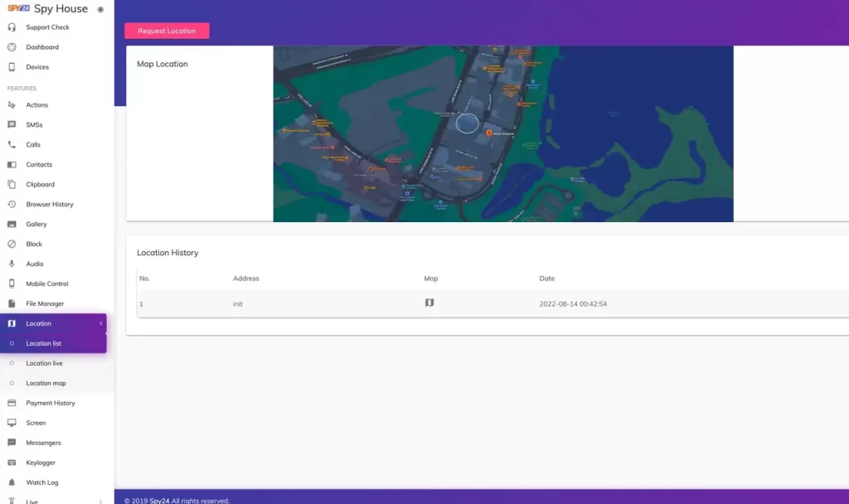Screen dimensions: 849x504
Task: Click the No. column header
Action: [x=144, y=279]
